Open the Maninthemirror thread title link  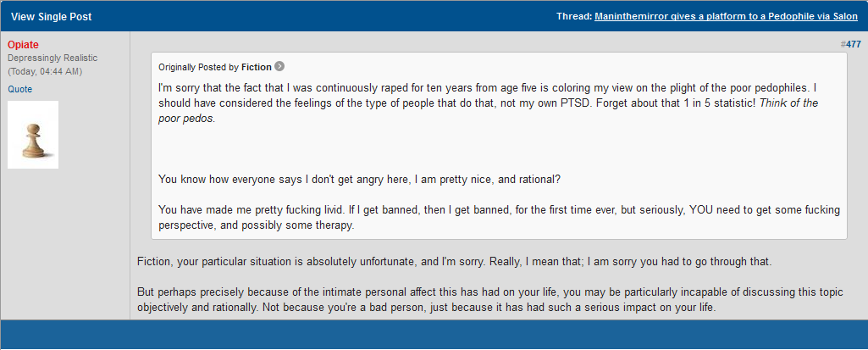pos(727,17)
